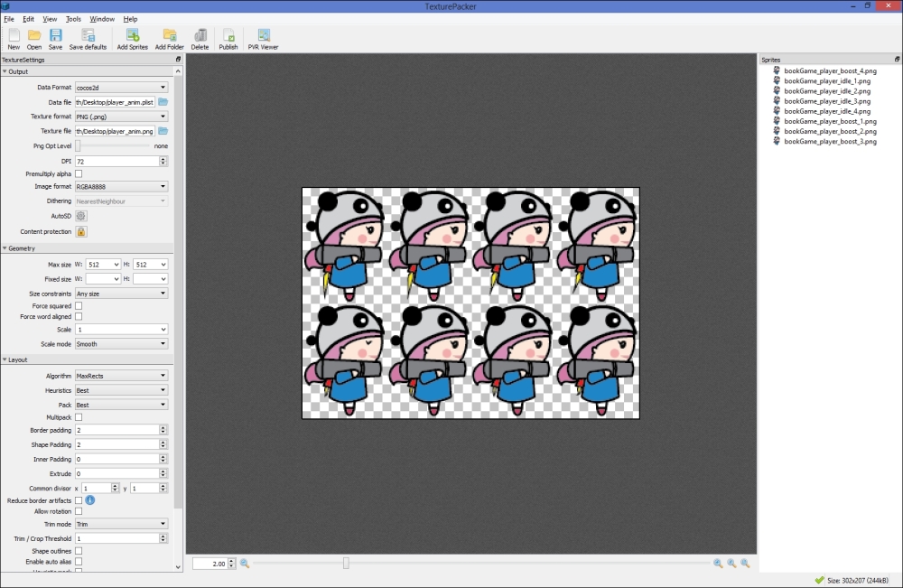Viewport: 903px width, 588px height.
Task: Save the project using Save icon
Action: pyautogui.click(x=55, y=39)
